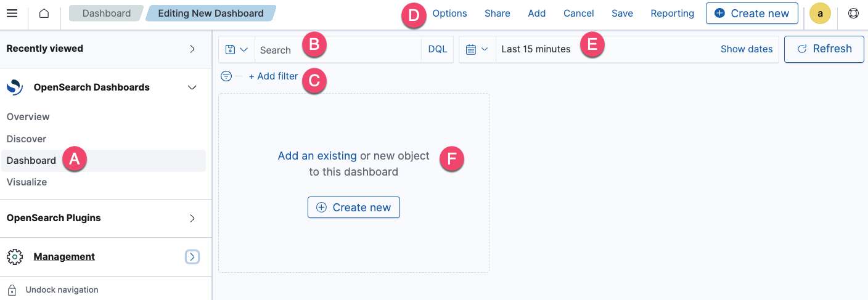Click the Refresh button
Screen dimensions: 868x300
[824, 49]
